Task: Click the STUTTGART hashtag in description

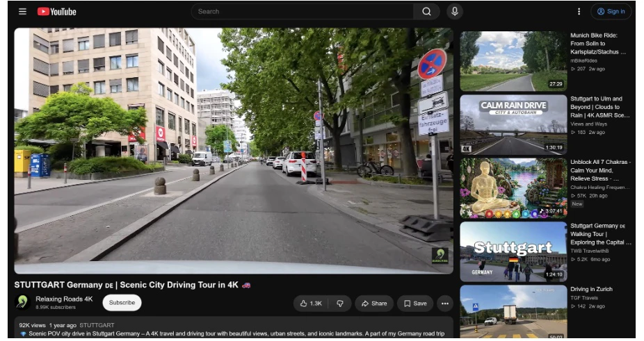Action: point(97,325)
